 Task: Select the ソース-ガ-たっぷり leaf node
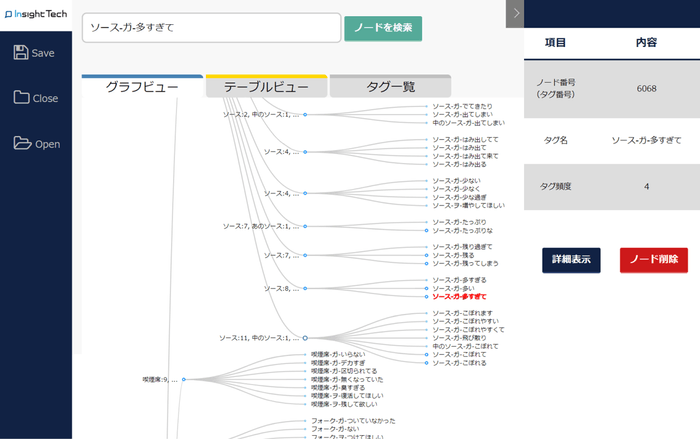459,222
